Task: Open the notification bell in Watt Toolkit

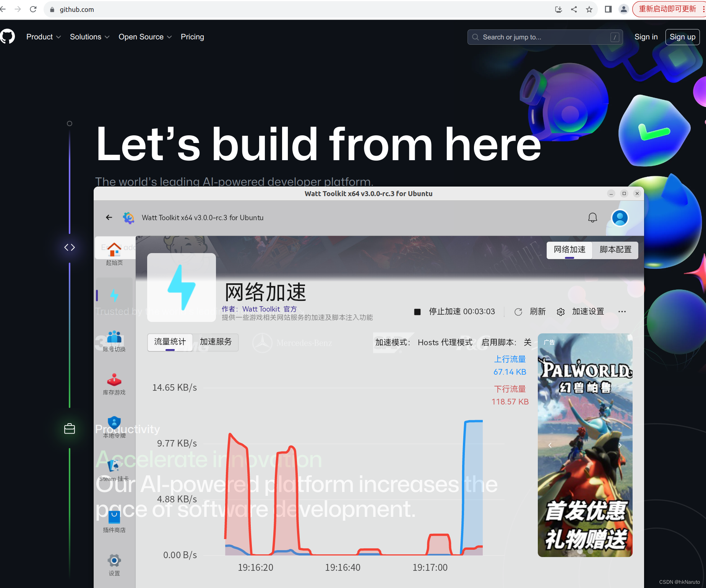Action: click(592, 218)
